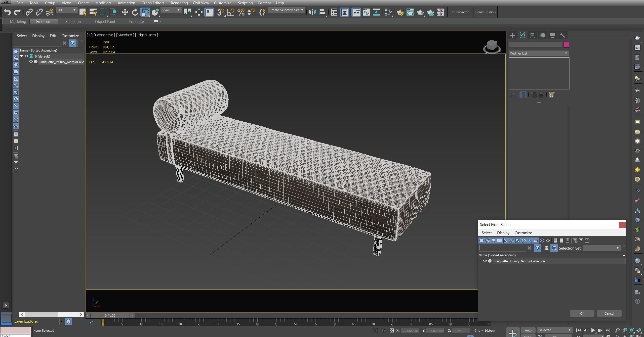This screenshot has height=337, width=644.
Task: Toggle Sort by Layer in Select From Scene
Action: pyautogui.click(x=546, y=248)
